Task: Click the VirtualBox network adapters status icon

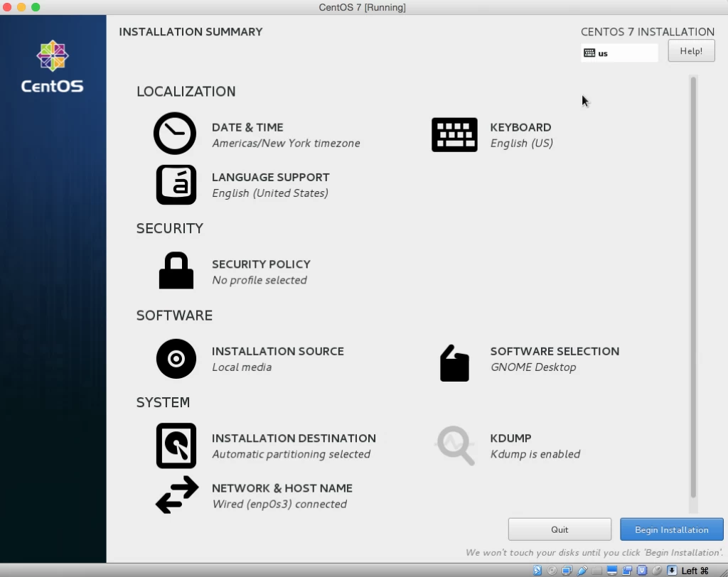Action: [567, 571]
